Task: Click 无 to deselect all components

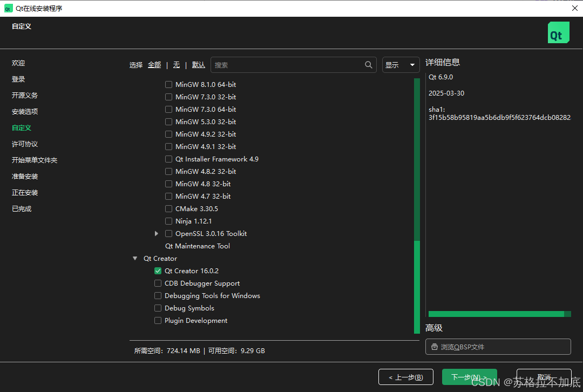Action: 177,65
